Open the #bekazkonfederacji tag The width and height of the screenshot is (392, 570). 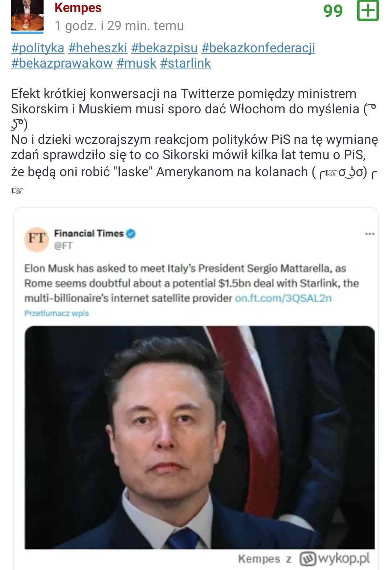coord(258,48)
